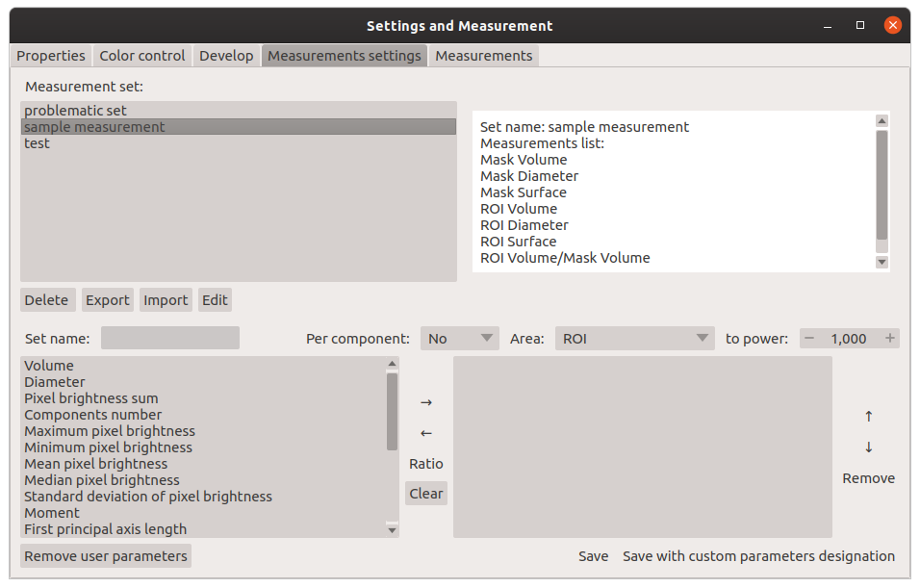Move selected measurement up with up arrow
The image size is (920, 588).
[x=868, y=417]
